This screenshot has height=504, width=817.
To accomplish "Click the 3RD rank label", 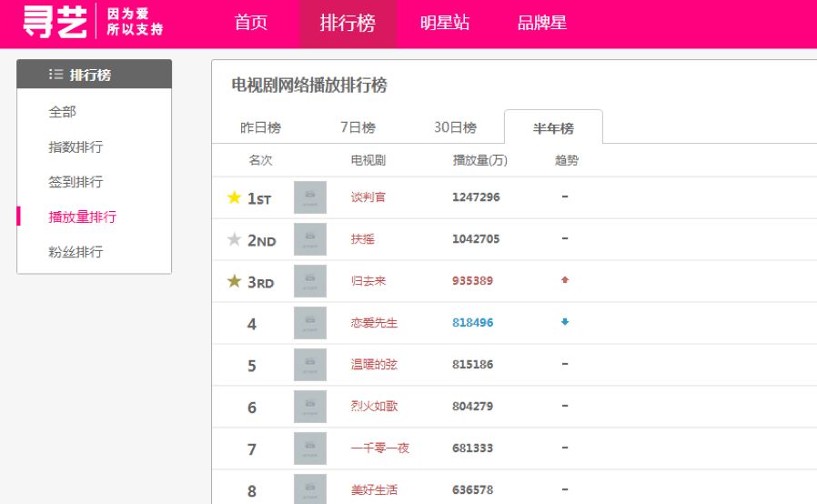I will [x=260, y=283].
